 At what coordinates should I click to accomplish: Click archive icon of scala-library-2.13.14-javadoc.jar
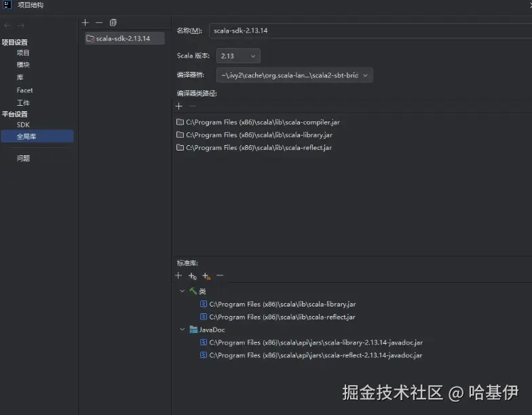click(204, 342)
